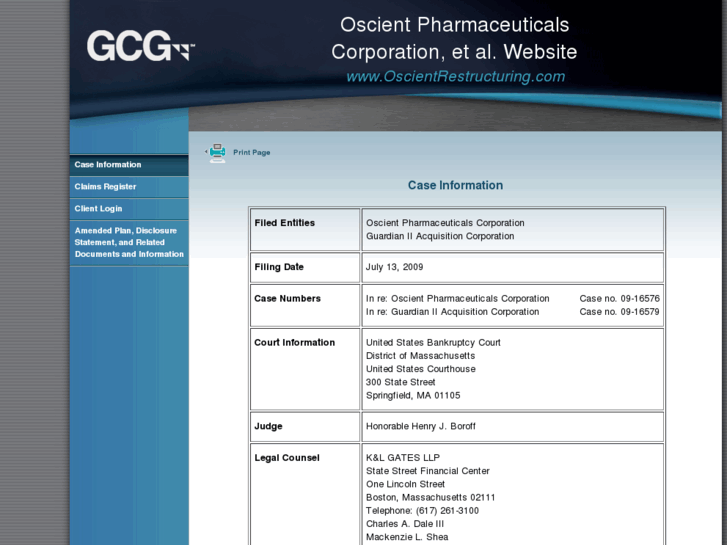
Task: Open the Claims Register menu item
Action: 129,186
